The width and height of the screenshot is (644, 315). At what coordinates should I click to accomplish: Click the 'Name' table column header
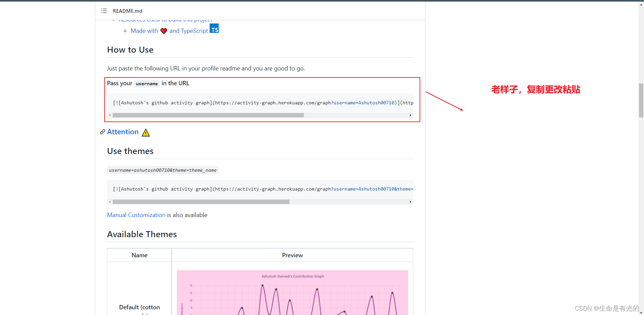coord(140,255)
